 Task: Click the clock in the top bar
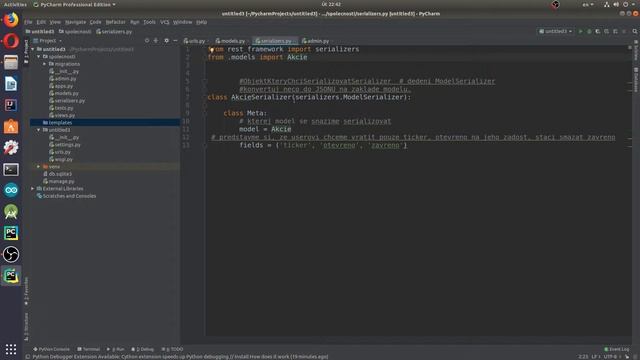[x=331, y=4]
